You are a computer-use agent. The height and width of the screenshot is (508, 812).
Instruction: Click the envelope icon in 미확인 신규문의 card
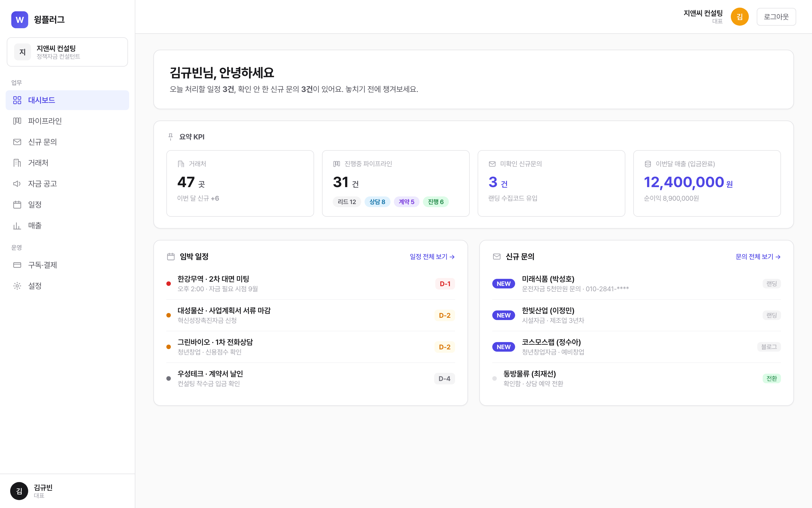pyautogui.click(x=492, y=164)
